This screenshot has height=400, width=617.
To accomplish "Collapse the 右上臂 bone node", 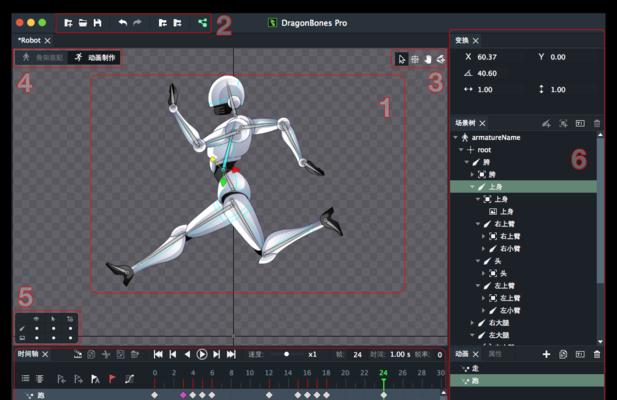I will tap(478, 224).
